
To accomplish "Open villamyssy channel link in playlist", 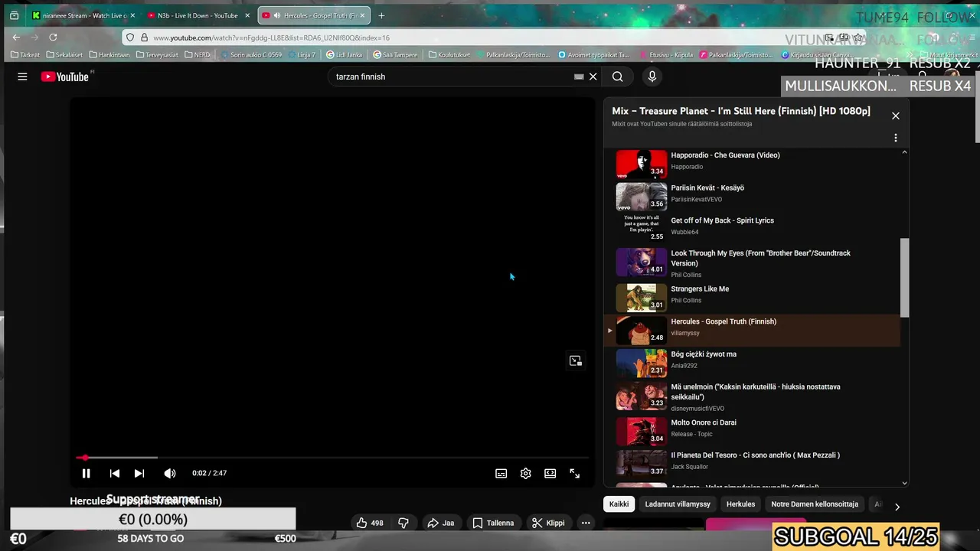I will click(685, 334).
